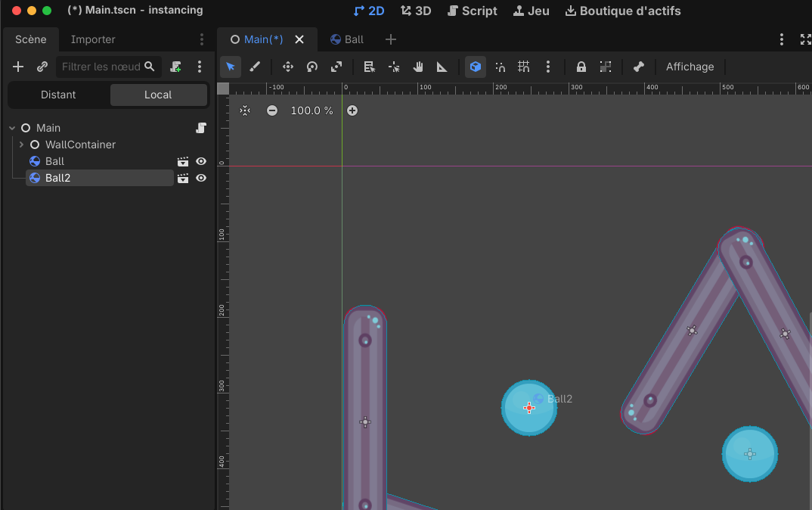The width and height of the screenshot is (812, 510).
Task: Attach a script using the script-plus icon
Action: pos(175,67)
